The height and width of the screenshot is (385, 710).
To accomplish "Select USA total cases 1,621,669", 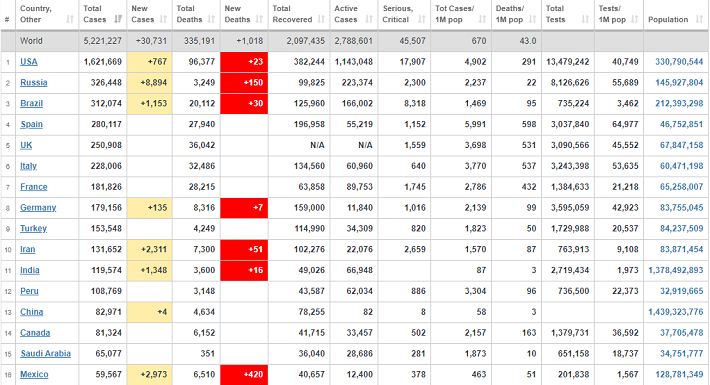I will pyautogui.click(x=102, y=62).
